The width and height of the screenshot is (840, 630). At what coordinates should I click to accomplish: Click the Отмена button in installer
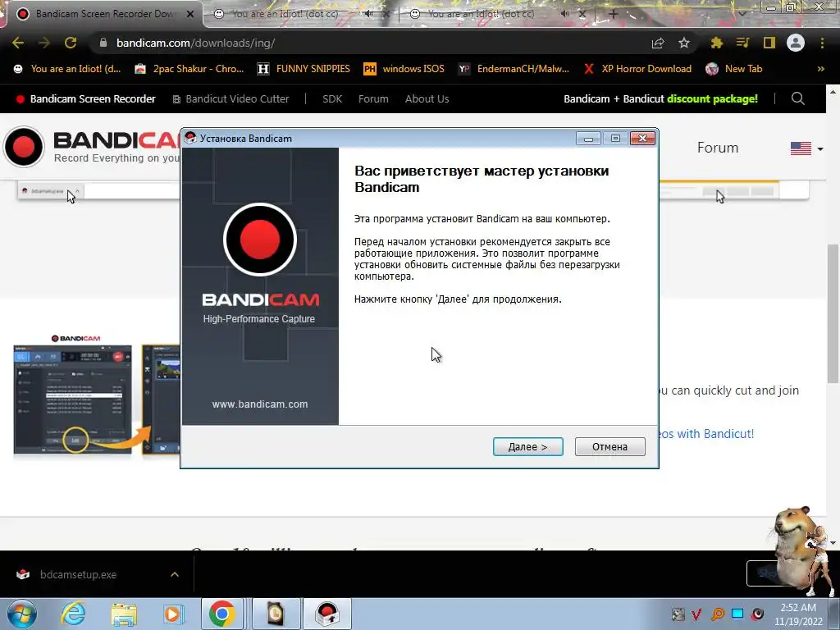pyautogui.click(x=609, y=447)
